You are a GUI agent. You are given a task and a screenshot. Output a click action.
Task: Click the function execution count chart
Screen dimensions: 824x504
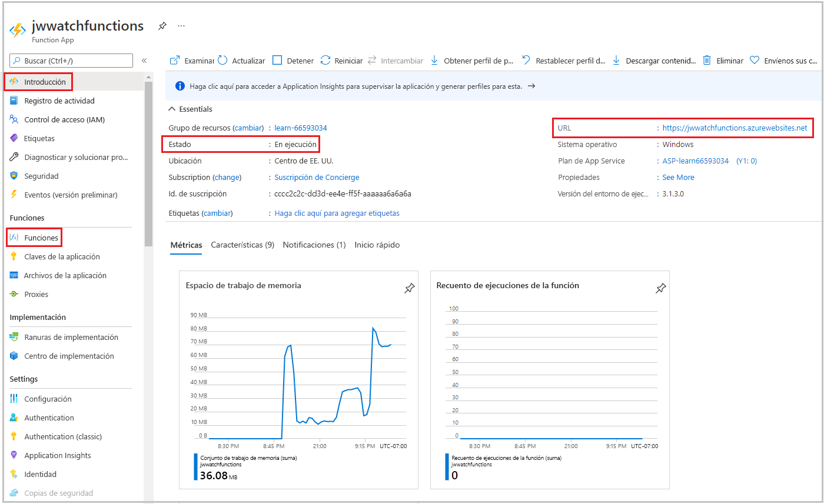551,373
